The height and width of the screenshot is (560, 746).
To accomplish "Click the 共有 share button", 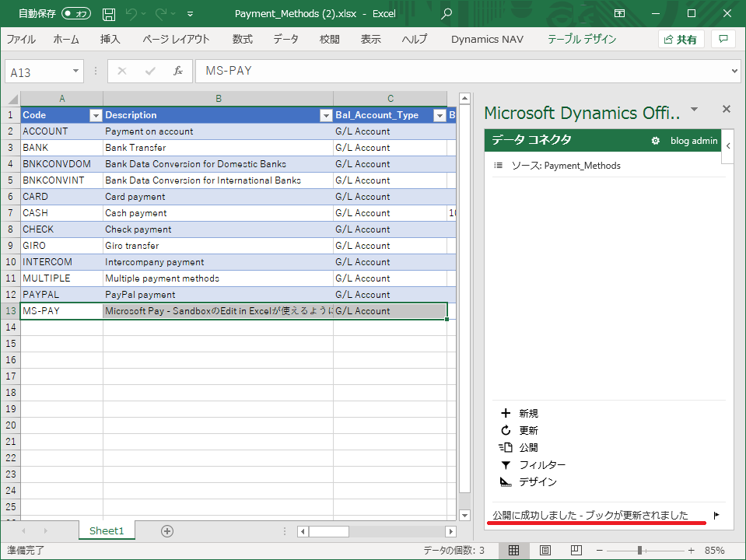I will [x=681, y=40].
